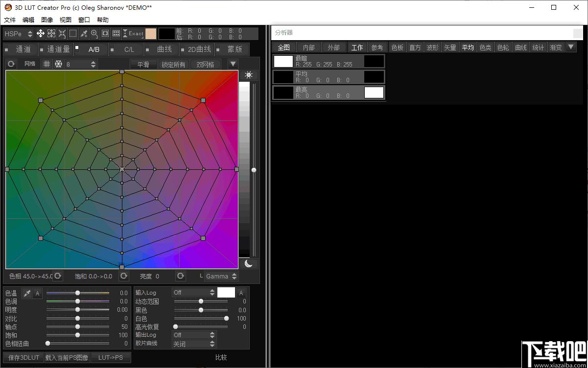Click the collapse inward arrows icon
588x368 pixels.
click(62, 34)
